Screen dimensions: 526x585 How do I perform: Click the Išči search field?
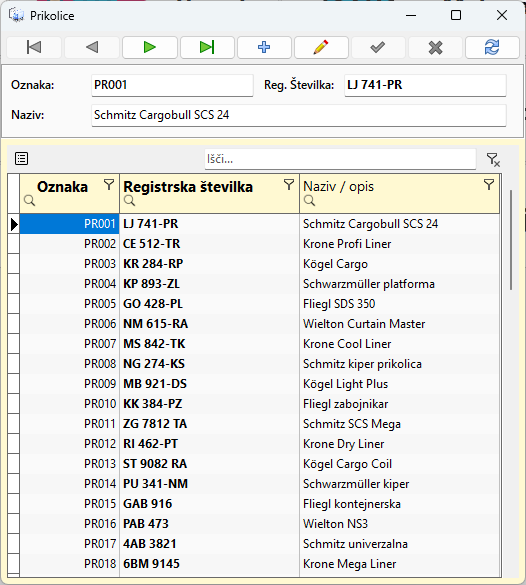[340, 159]
